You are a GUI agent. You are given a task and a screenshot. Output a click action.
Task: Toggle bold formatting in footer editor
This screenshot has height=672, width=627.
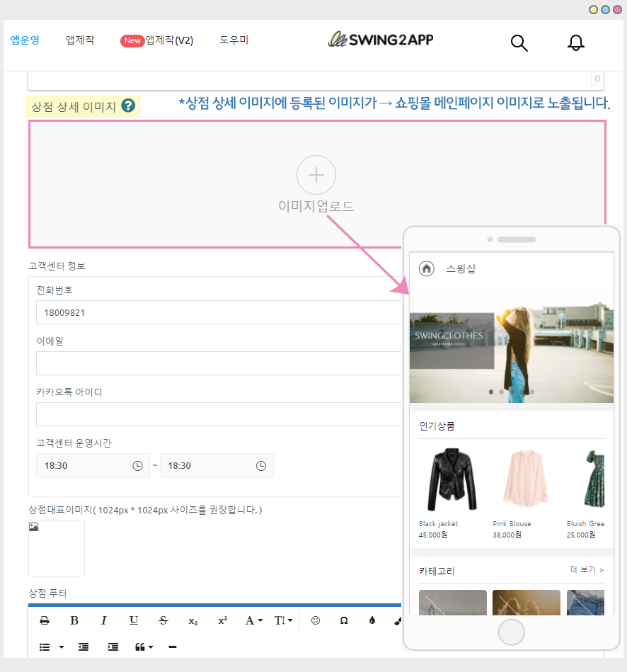(x=74, y=620)
